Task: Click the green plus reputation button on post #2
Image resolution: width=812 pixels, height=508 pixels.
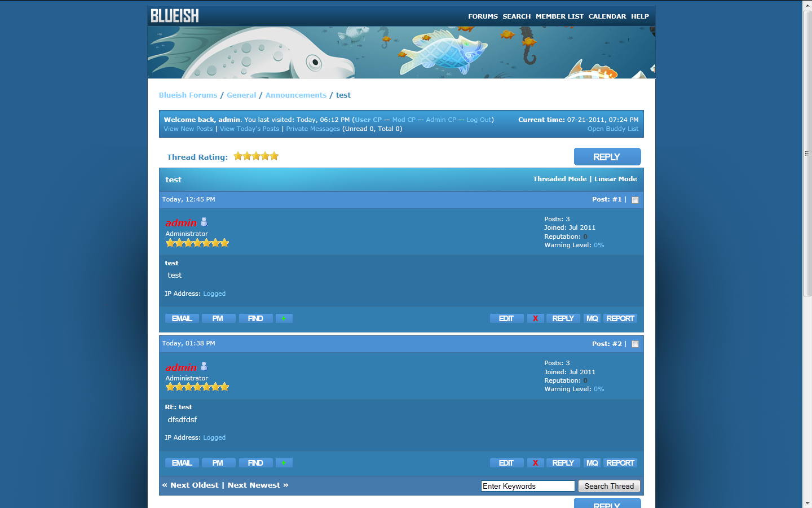Action: [x=284, y=463]
